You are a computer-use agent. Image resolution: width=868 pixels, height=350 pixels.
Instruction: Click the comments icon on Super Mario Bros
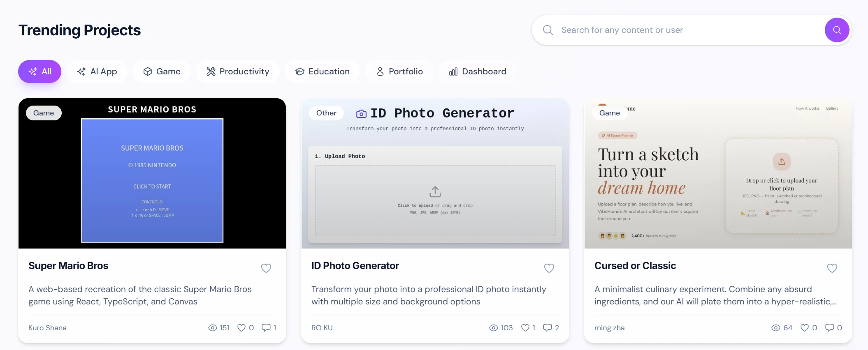click(x=266, y=328)
